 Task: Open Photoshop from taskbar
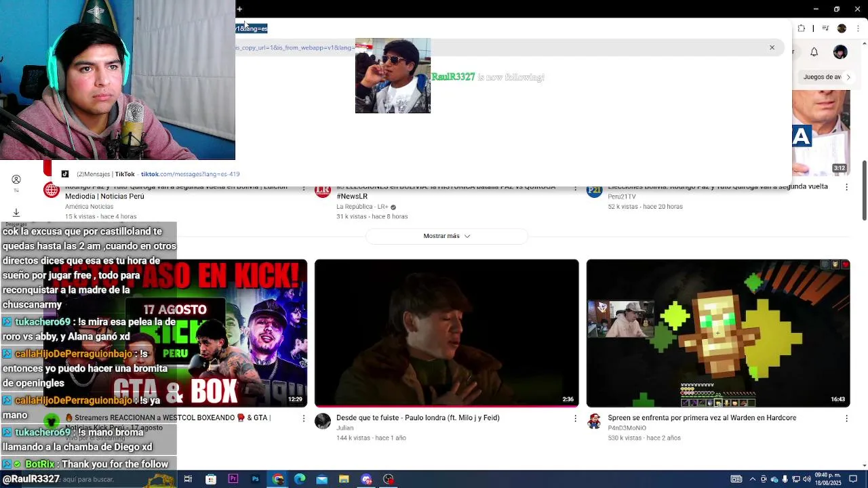point(255,479)
